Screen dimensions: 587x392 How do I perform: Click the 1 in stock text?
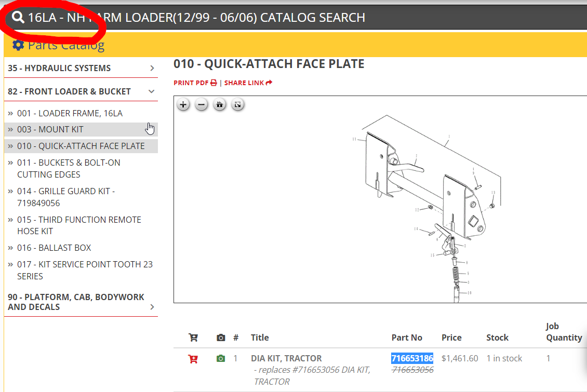504,358
